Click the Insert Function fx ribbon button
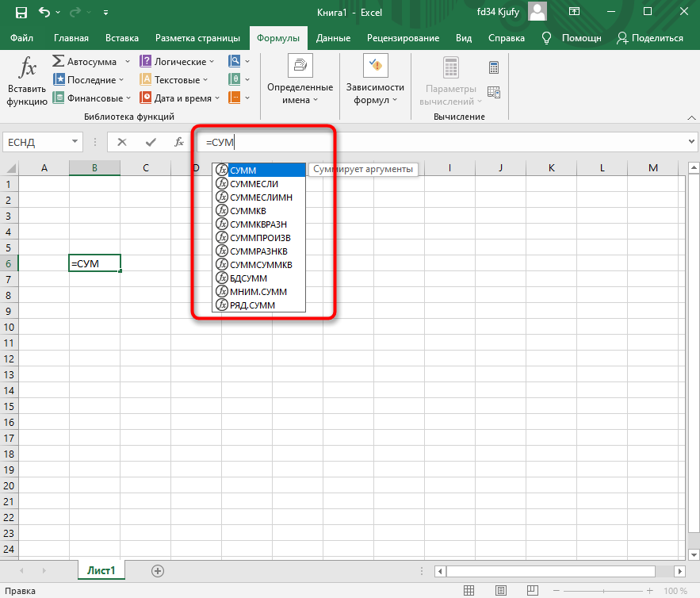The image size is (700, 598). [27, 81]
